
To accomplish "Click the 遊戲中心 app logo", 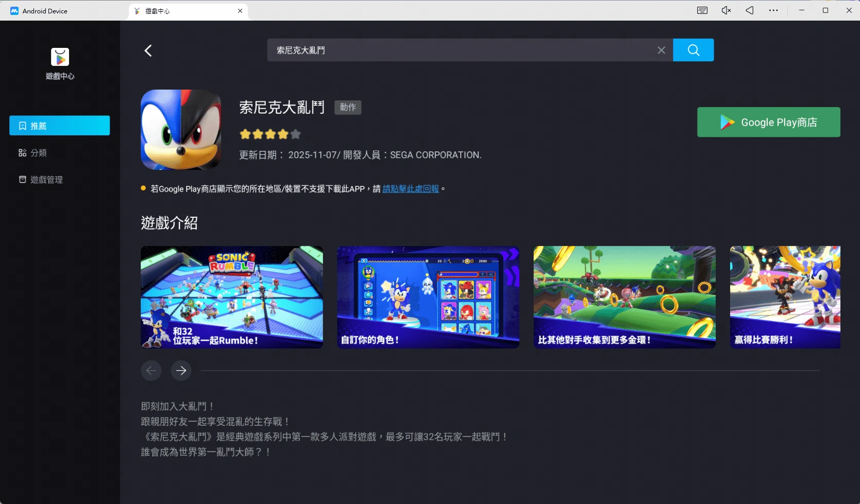I will [x=59, y=57].
